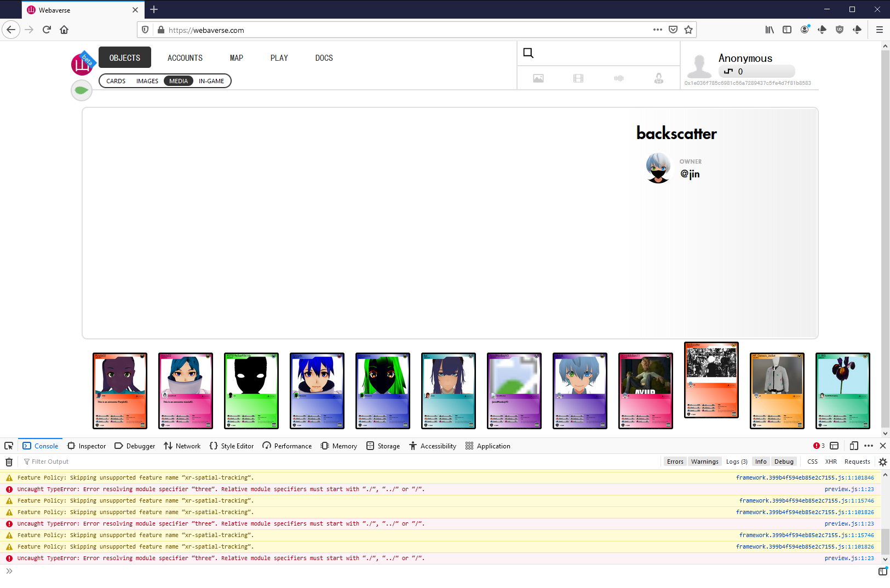Visit the @jin owner profile link

coord(690,174)
